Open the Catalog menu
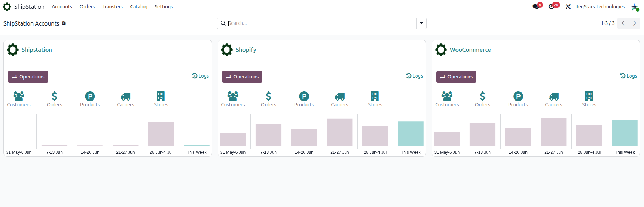Viewport: 644px width, 207px height. pos(139,7)
